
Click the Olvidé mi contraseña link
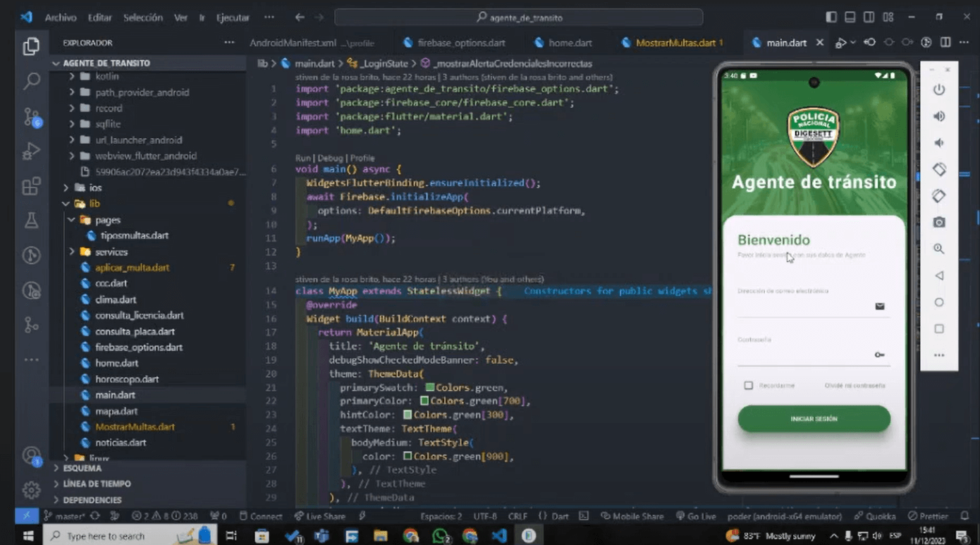pos(855,386)
